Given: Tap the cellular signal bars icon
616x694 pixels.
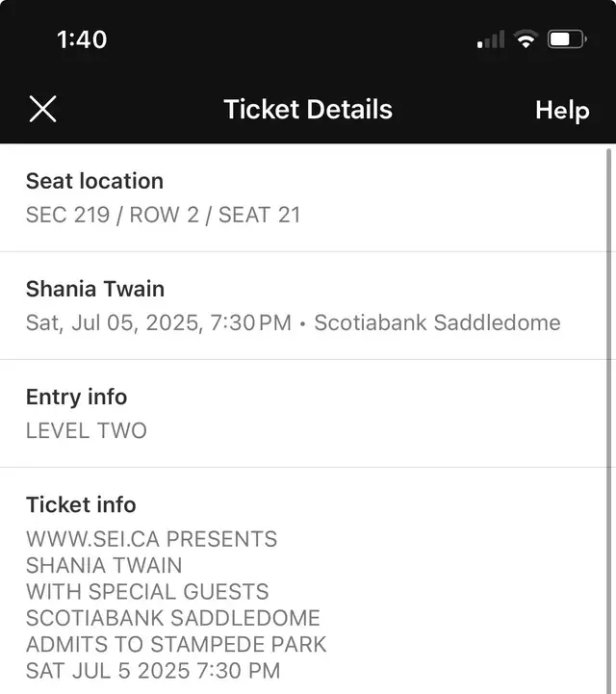Looking at the screenshot, I should [x=491, y=39].
